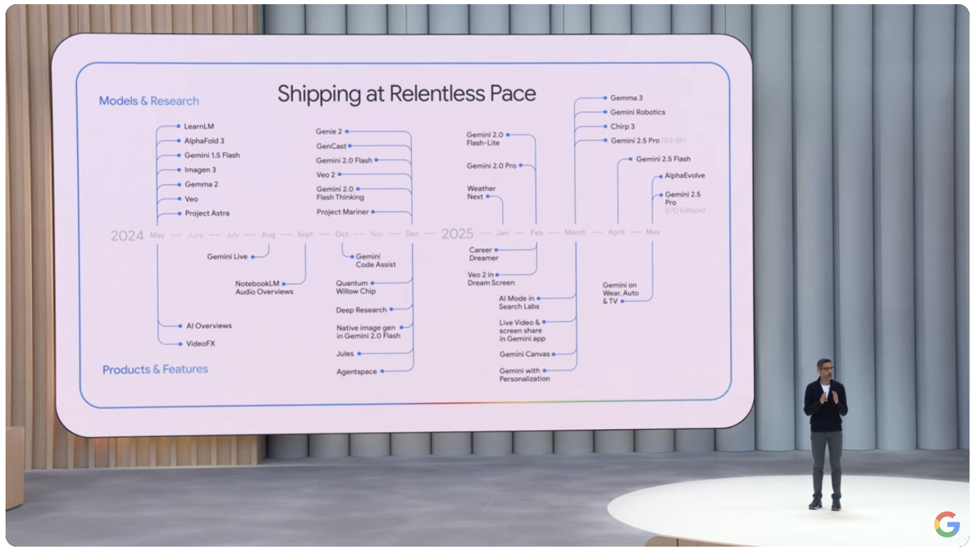The width and height of the screenshot is (980, 555).
Task: Click the 'Nov' month on the timeline
Action: click(x=377, y=234)
